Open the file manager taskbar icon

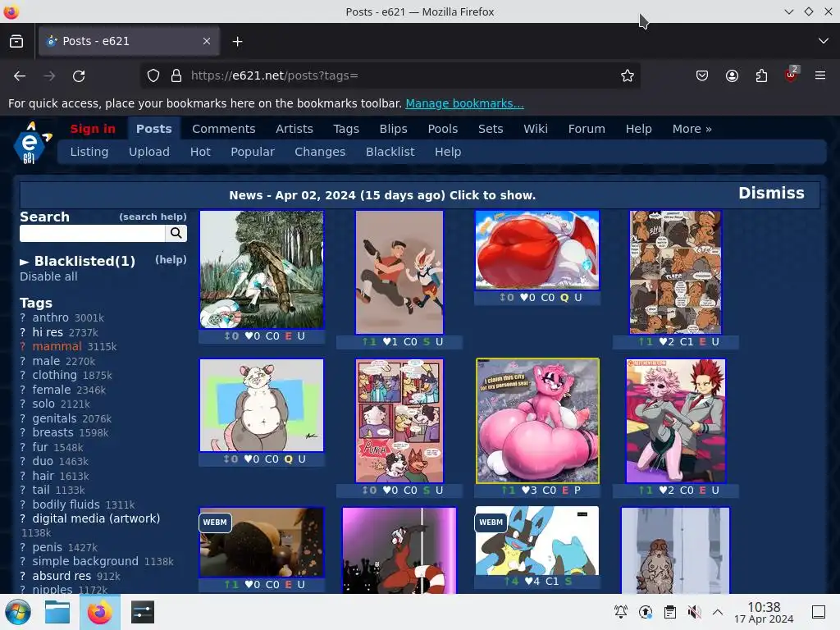[x=57, y=612]
